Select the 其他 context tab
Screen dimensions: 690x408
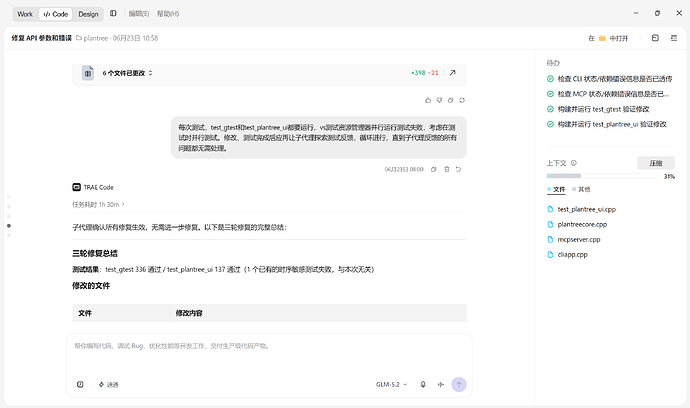click(x=581, y=190)
